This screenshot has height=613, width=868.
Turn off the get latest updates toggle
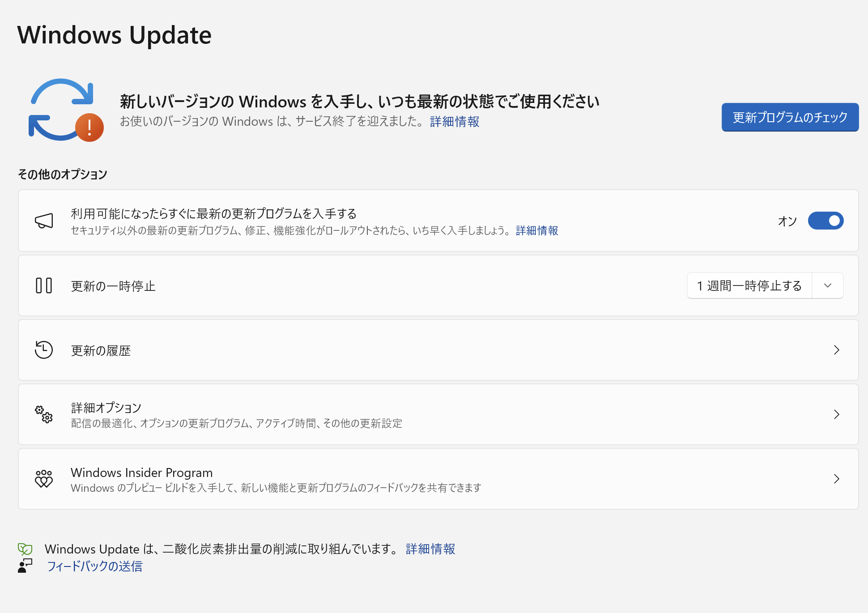[825, 221]
